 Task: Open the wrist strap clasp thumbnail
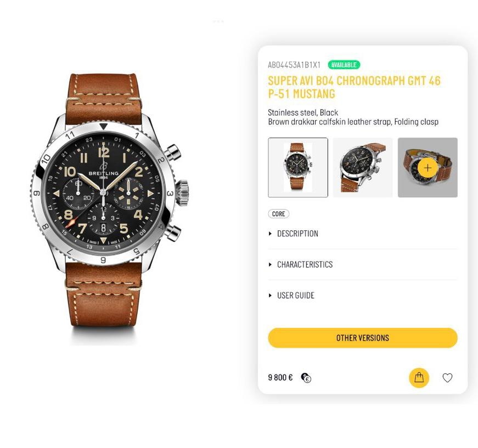tap(428, 167)
